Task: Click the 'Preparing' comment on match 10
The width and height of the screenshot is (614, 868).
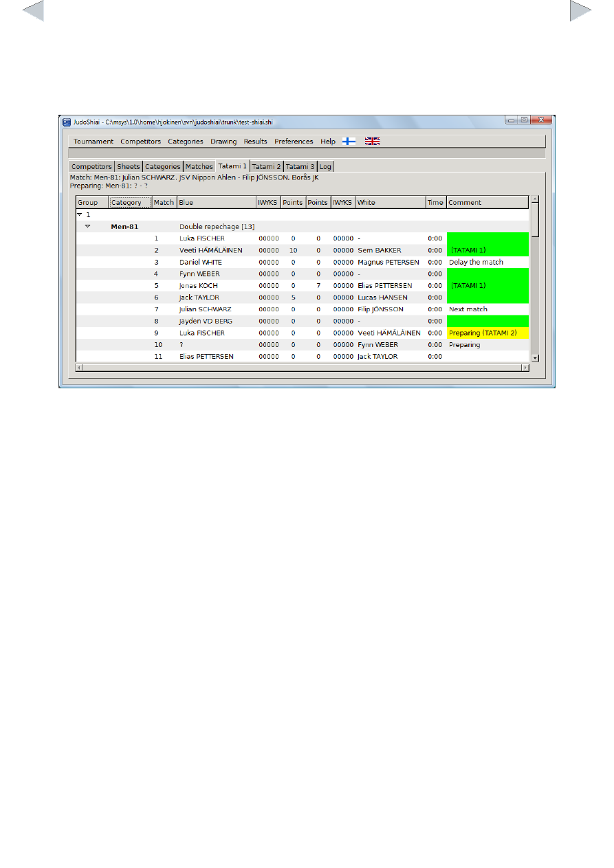Action: click(464, 345)
